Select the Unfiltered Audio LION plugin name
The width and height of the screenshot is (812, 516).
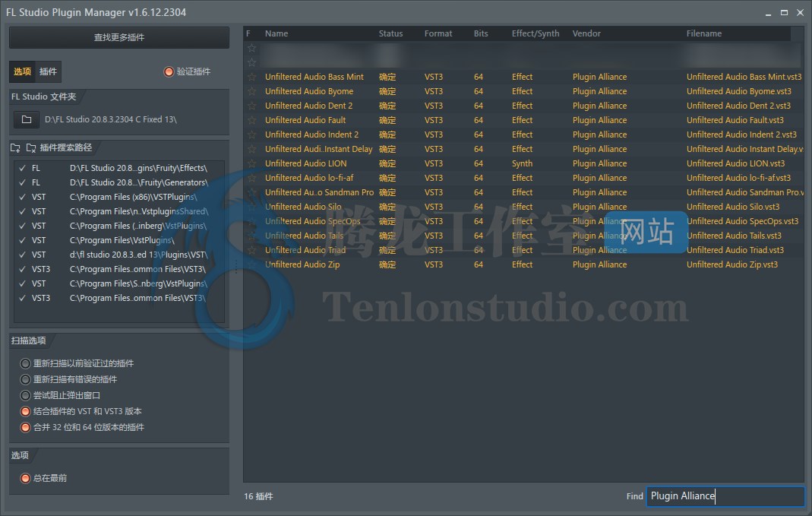tap(305, 163)
